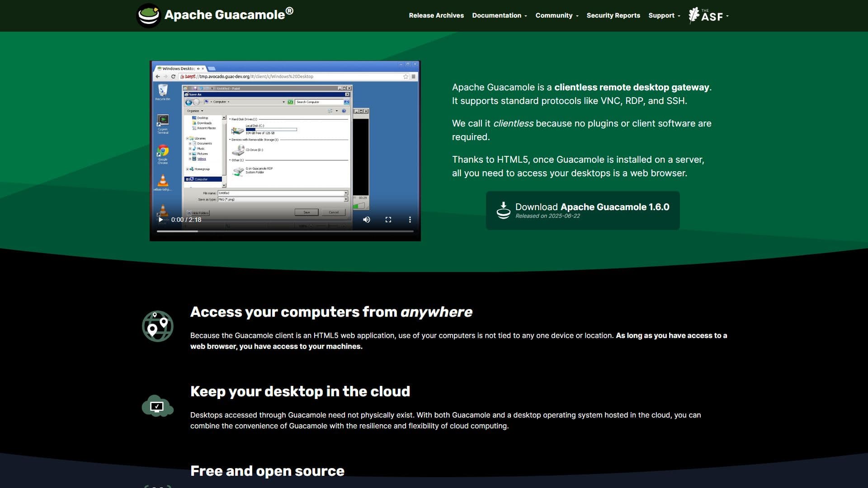Click the globe with location pins icon
The image size is (868, 488).
[158, 326]
